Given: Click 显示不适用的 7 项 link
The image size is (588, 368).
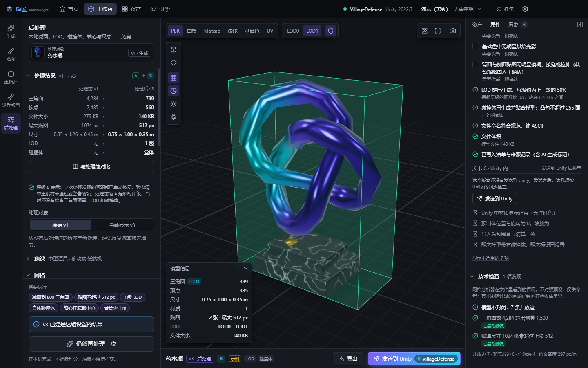Looking at the screenshot, I should pyautogui.click(x=490, y=258).
